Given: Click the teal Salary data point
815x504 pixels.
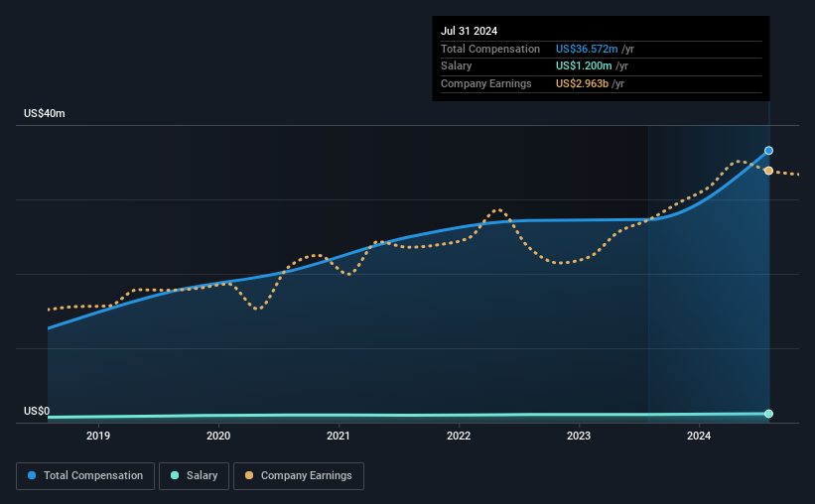Looking at the screenshot, I should (x=768, y=414).
